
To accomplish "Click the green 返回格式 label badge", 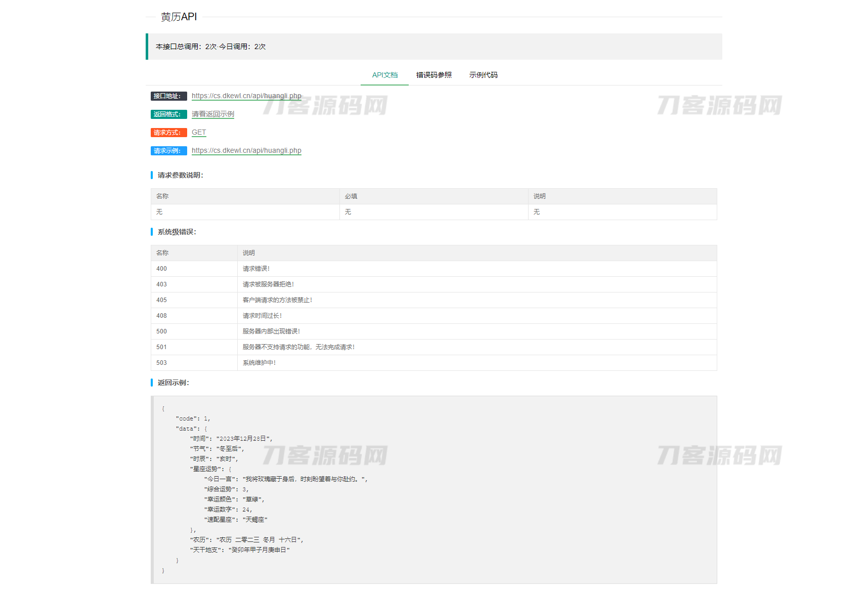I will 168,114.
